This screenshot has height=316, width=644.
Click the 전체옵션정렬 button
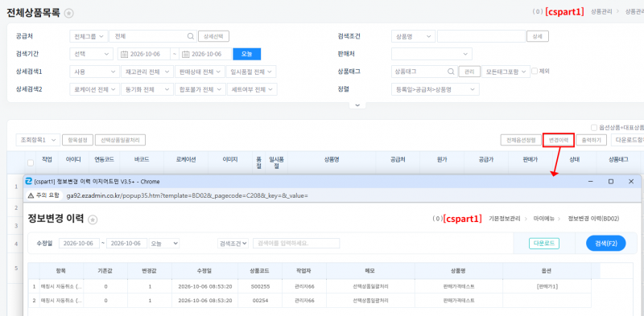(521, 140)
